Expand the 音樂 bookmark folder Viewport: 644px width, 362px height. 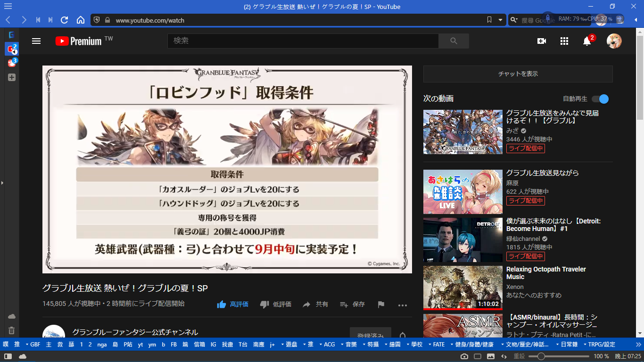coord(349,345)
